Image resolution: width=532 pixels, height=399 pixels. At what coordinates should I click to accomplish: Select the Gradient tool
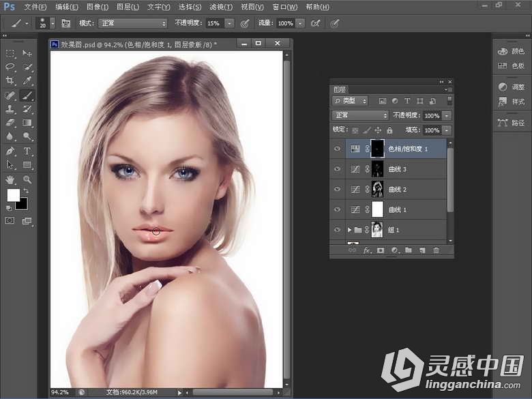(x=27, y=123)
